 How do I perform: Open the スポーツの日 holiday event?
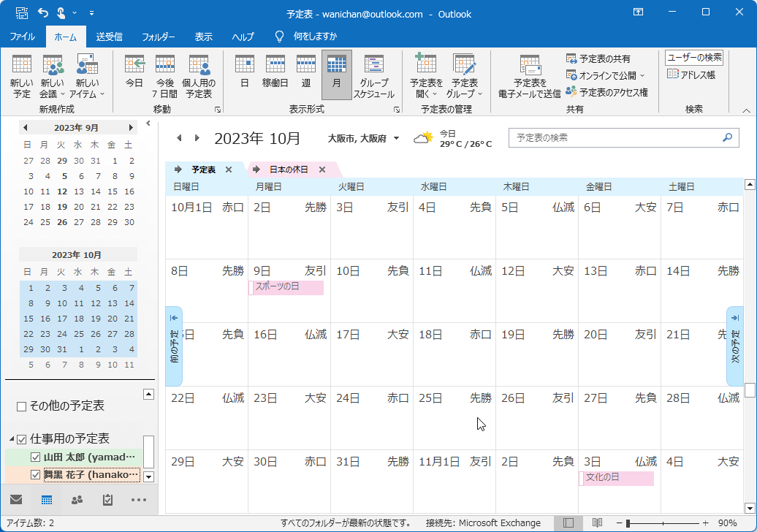(x=286, y=287)
